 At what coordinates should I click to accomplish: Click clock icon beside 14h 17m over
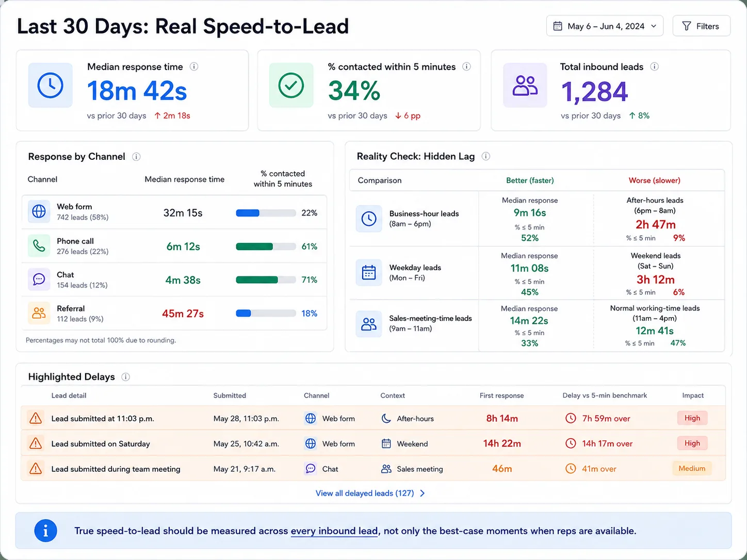(x=571, y=443)
